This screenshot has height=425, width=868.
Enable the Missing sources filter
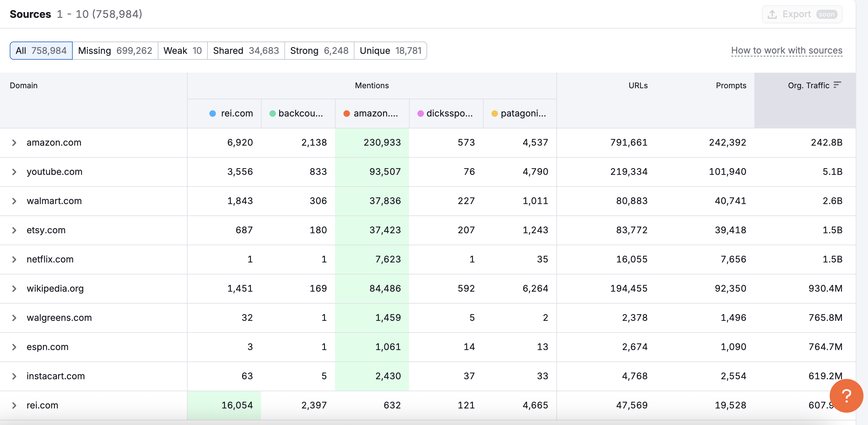pyautogui.click(x=115, y=51)
